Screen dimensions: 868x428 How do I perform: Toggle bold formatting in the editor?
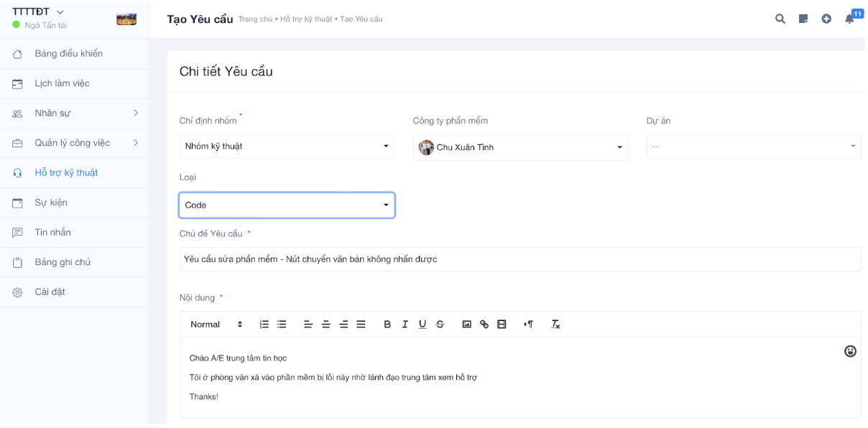[387, 325]
